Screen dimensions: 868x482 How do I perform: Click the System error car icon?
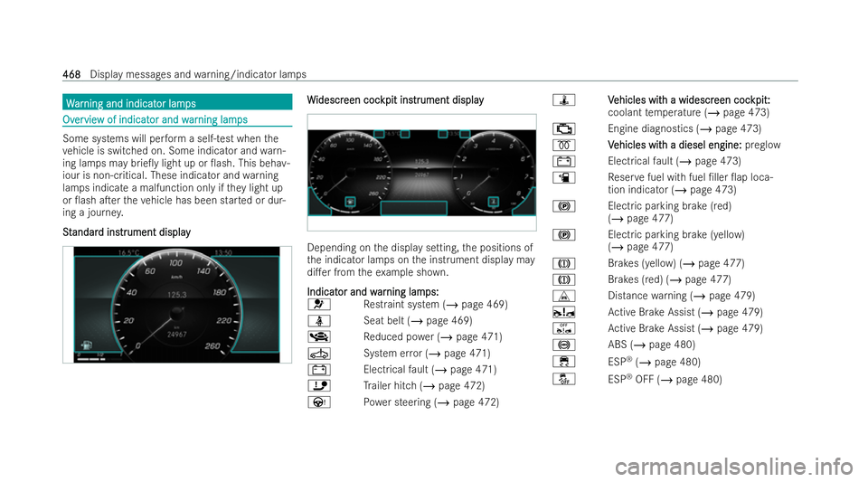tap(319, 353)
